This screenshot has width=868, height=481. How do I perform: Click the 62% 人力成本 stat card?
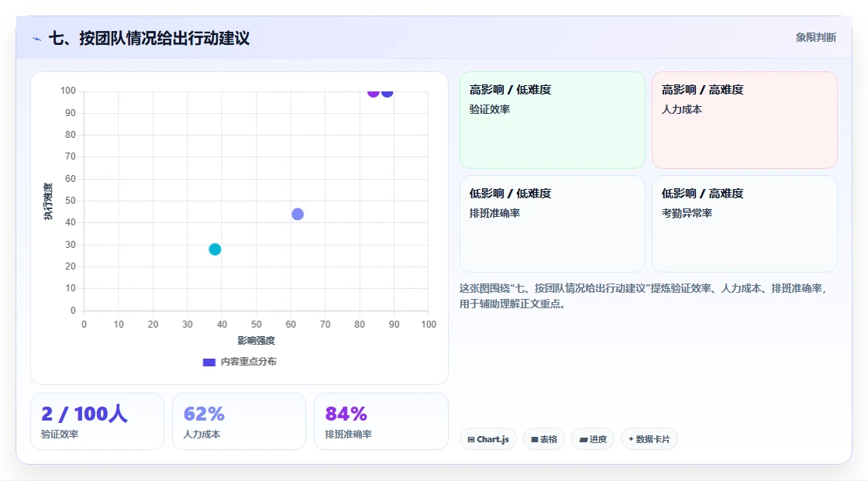coord(239,421)
